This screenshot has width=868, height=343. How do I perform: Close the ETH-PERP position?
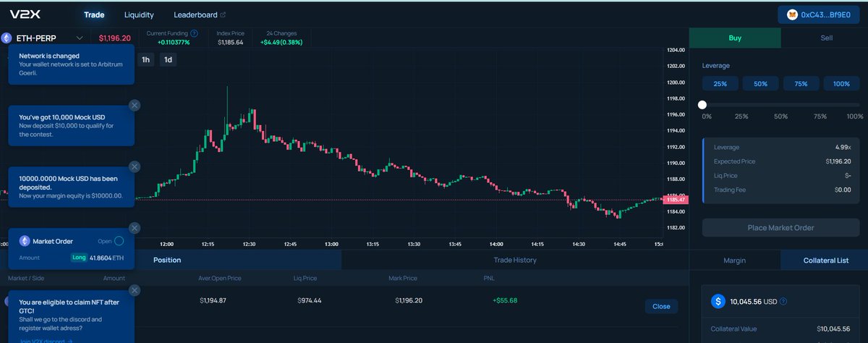pyautogui.click(x=661, y=306)
